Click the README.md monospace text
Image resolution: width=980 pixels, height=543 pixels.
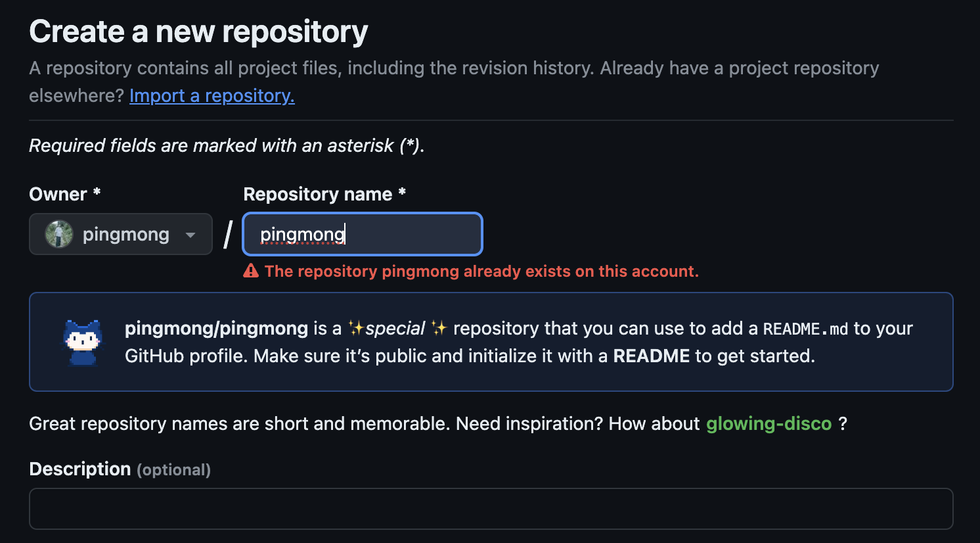(805, 329)
